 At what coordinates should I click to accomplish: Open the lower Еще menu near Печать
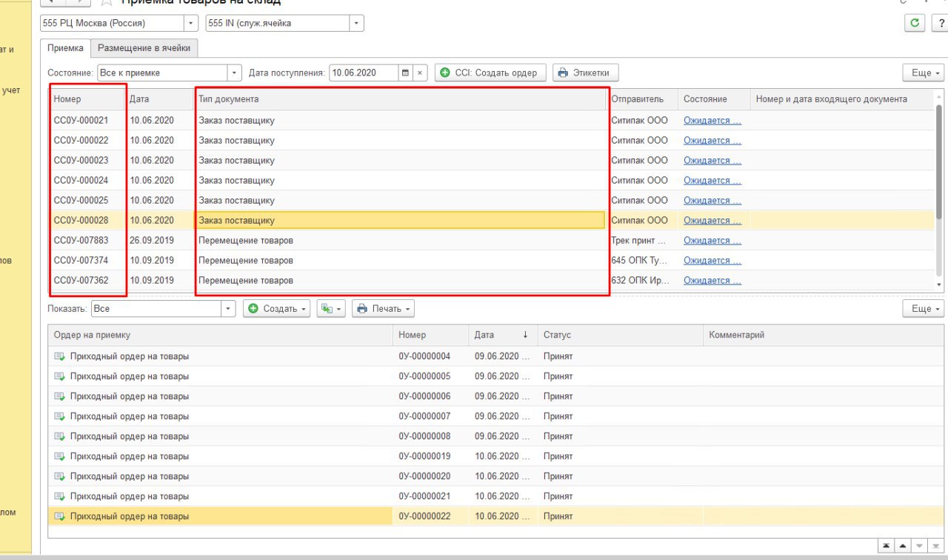924,309
